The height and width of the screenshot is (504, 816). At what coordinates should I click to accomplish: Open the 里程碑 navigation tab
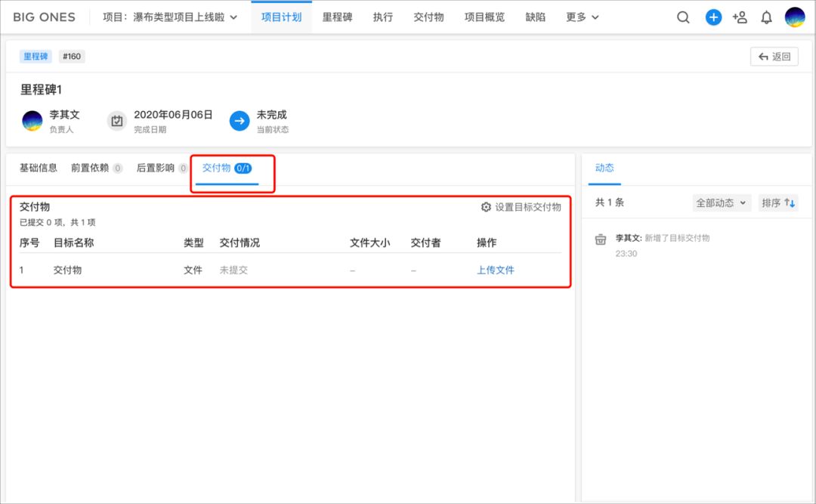coord(337,17)
